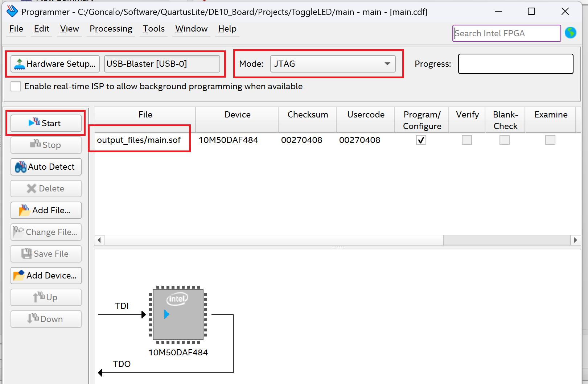Click right arrow of horizontal scrollbar
The height and width of the screenshot is (384, 588).
575,240
